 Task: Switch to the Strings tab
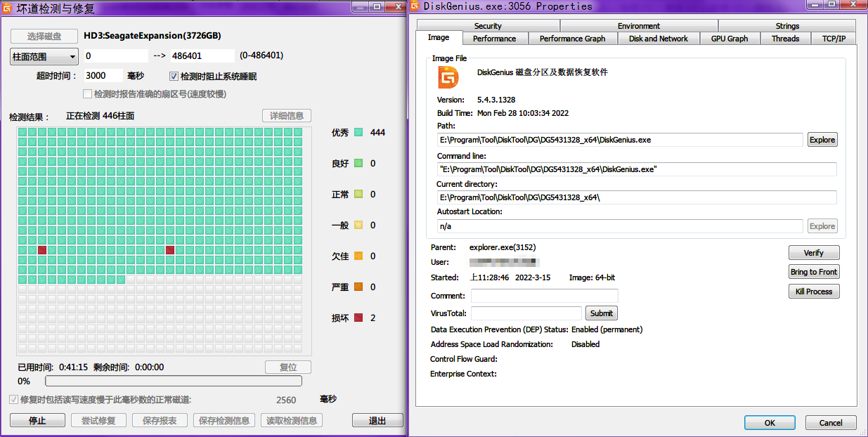point(787,26)
